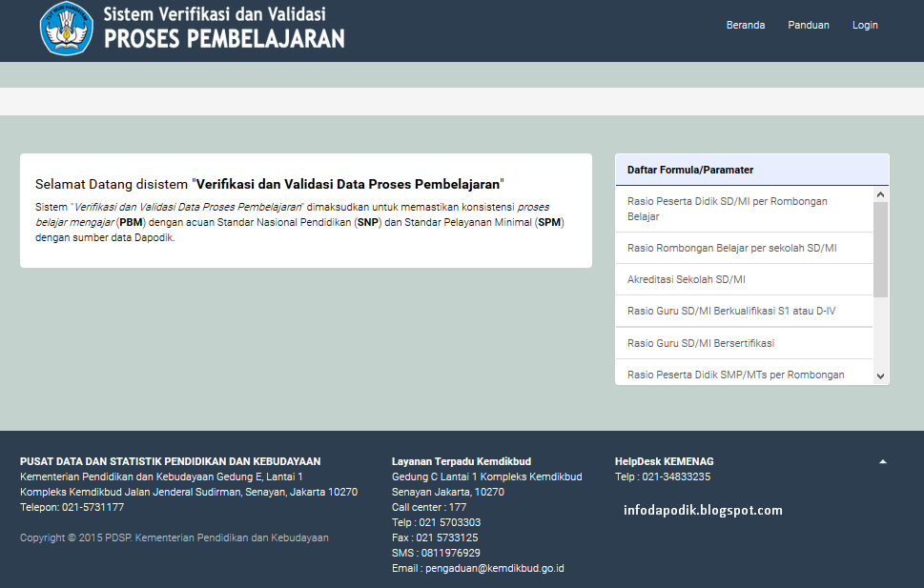The width and height of the screenshot is (924, 588).
Task: Open the Panduan menu item
Action: pos(808,25)
